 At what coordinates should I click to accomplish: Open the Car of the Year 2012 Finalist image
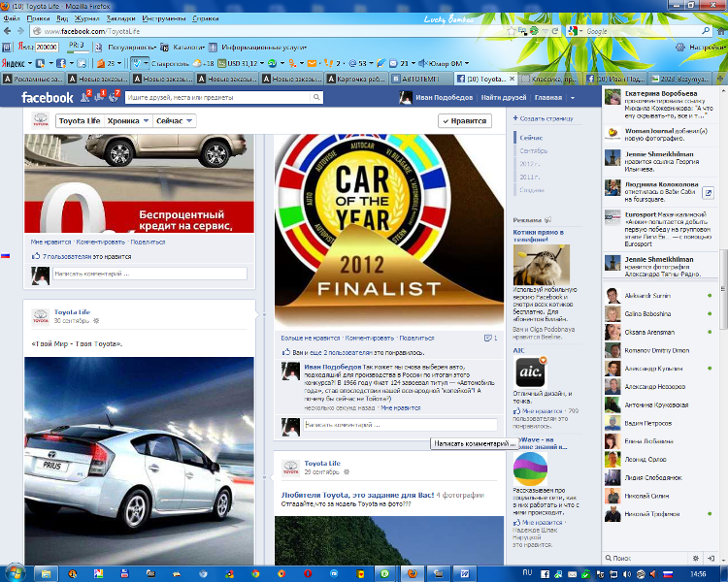click(389, 230)
